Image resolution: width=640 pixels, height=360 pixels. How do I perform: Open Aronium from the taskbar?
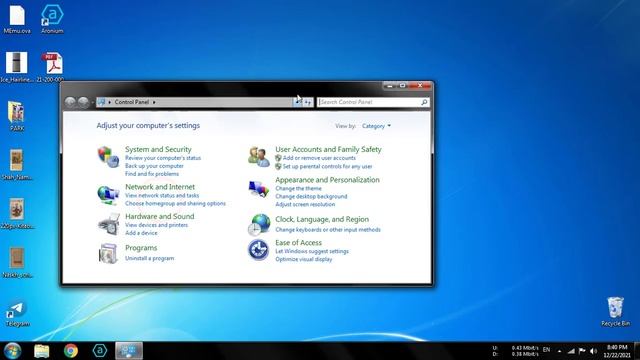(100, 351)
